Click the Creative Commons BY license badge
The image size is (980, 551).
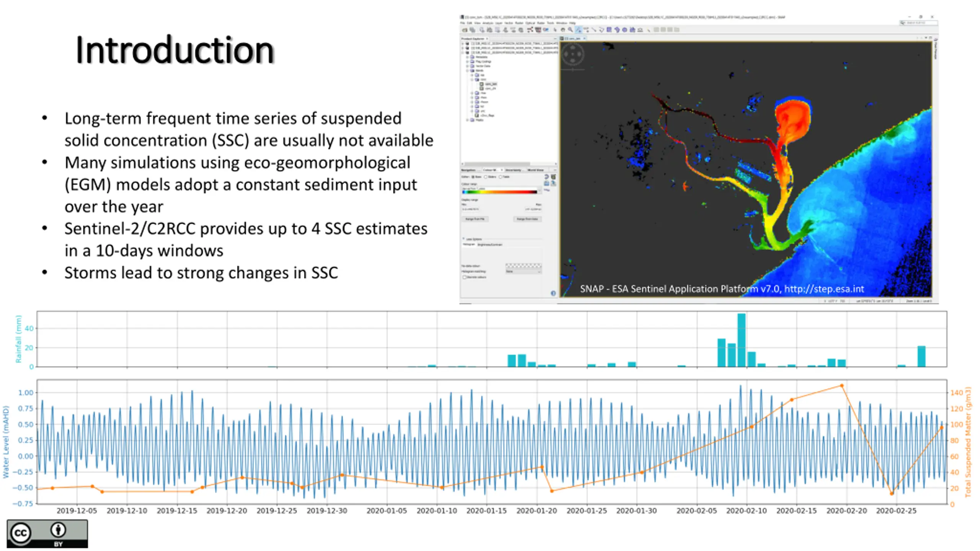pyautogui.click(x=47, y=533)
